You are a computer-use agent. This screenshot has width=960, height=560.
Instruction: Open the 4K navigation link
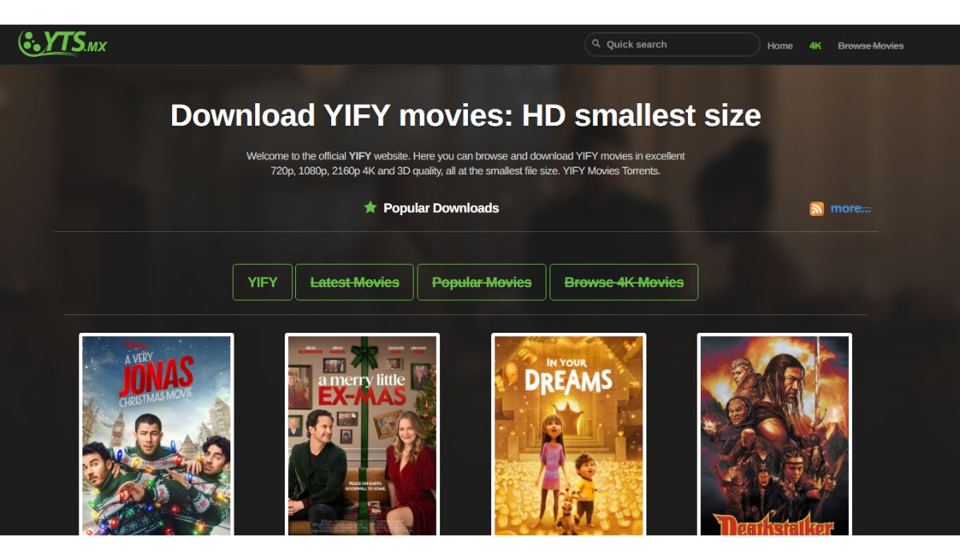(x=815, y=46)
